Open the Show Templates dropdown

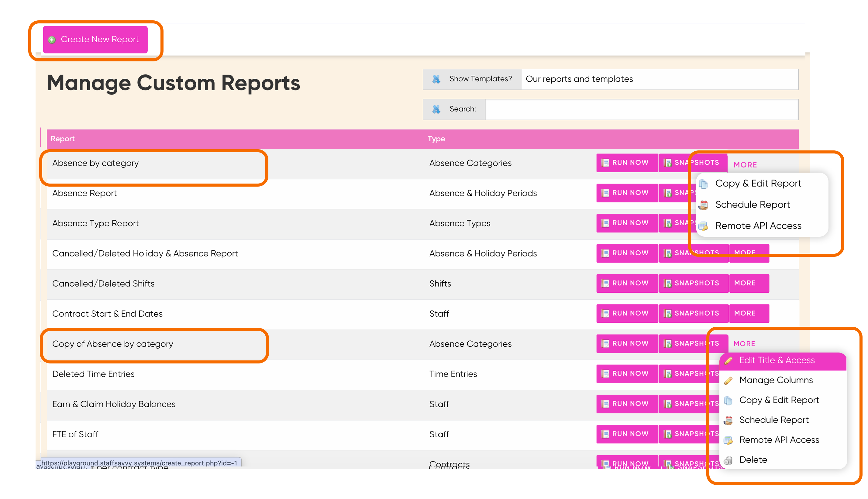(659, 79)
